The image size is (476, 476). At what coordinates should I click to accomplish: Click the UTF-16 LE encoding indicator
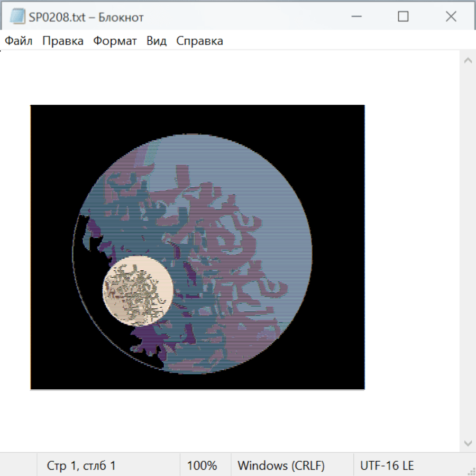click(387, 466)
